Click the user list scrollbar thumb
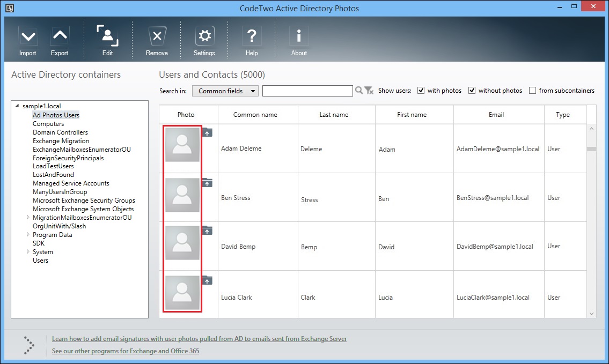Image resolution: width=609 pixels, height=364 pixels. pyautogui.click(x=591, y=149)
